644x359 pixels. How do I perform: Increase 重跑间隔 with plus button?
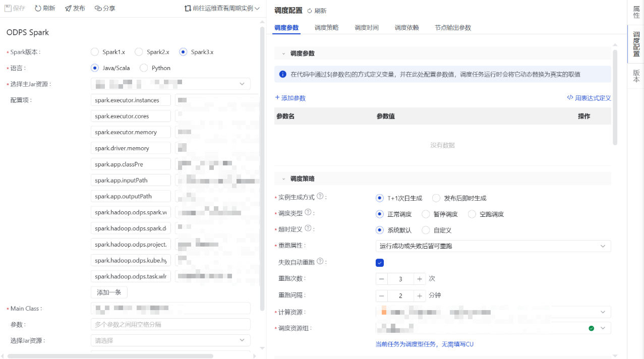420,295
